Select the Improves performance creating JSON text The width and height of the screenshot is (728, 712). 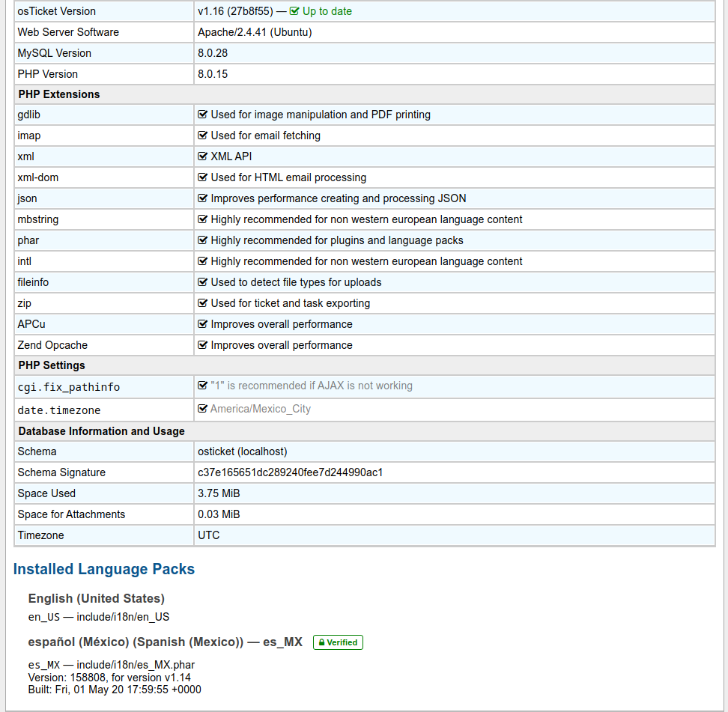[339, 198]
